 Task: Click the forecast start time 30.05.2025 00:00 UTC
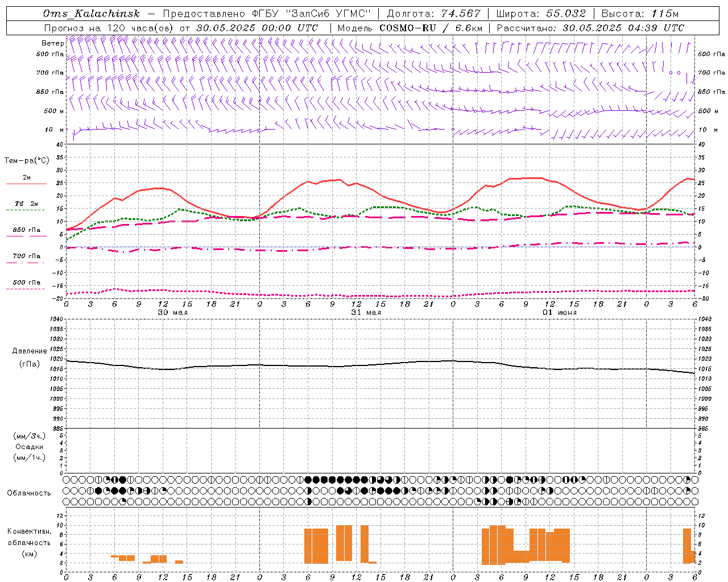pos(257,28)
